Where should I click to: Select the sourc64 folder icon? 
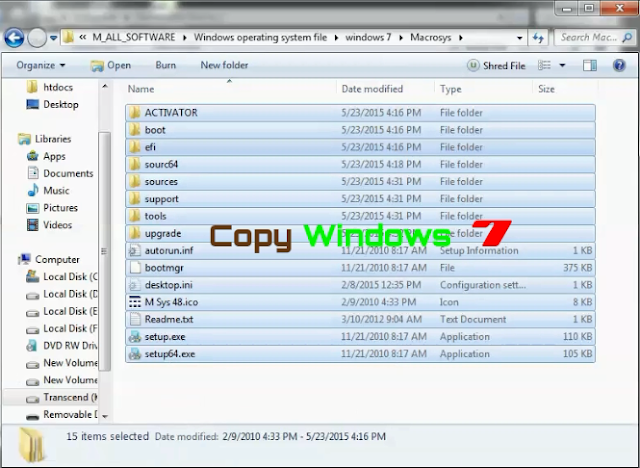135,164
